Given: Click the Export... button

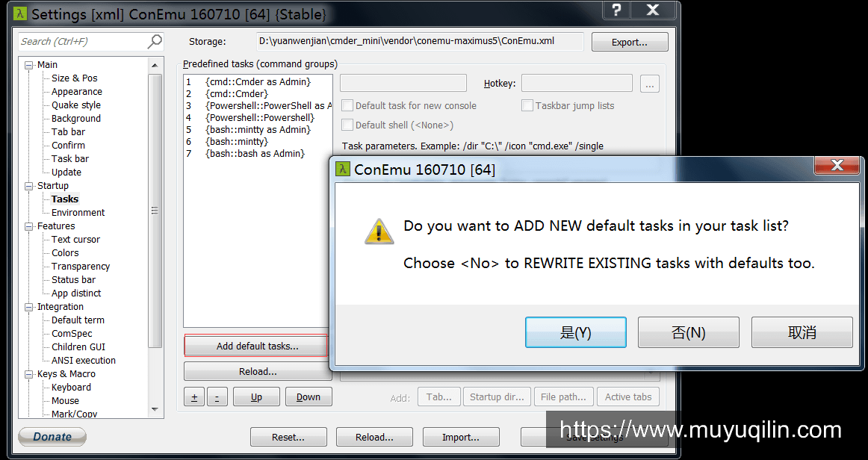Looking at the screenshot, I should pyautogui.click(x=630, y=42).
